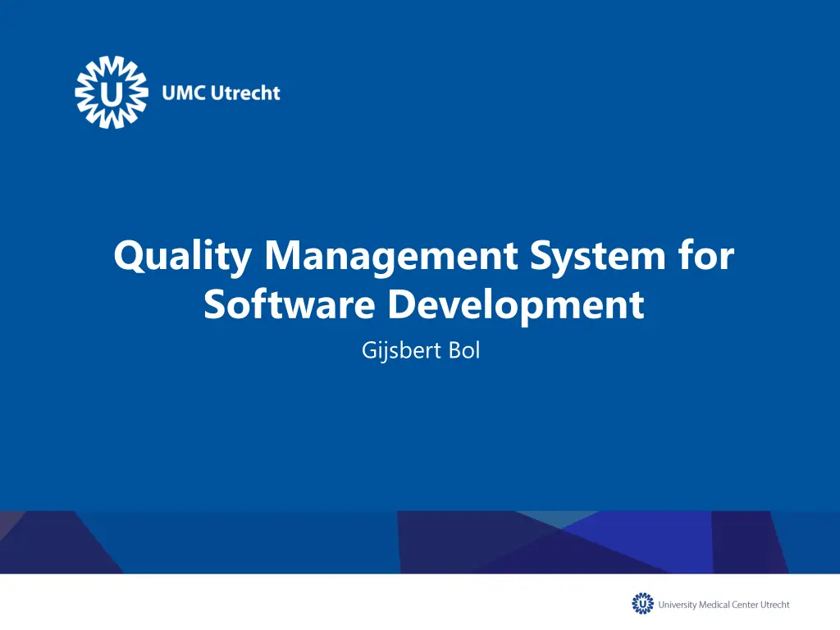The height and width of the screenshot is (630, 840).
Task: Click the word "Management" in the title
Action: (391, 256)
